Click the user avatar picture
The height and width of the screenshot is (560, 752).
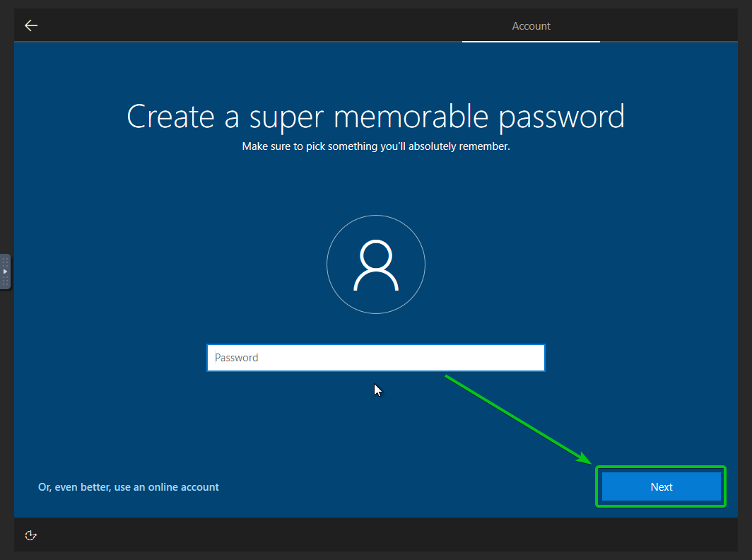click(x=376, y=264)
